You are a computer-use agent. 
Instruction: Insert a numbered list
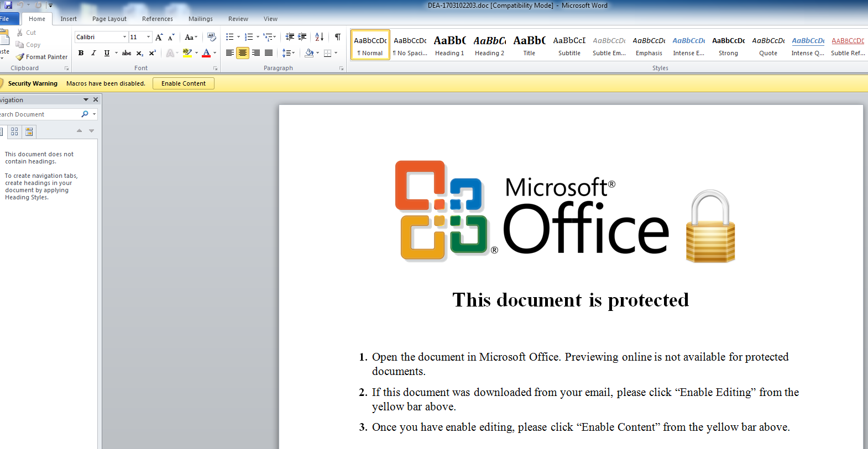249,37
